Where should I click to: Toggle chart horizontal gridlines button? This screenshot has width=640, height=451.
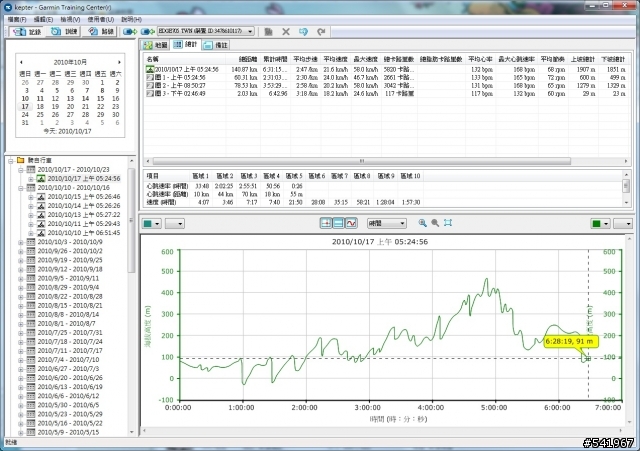tap(338, 223)
